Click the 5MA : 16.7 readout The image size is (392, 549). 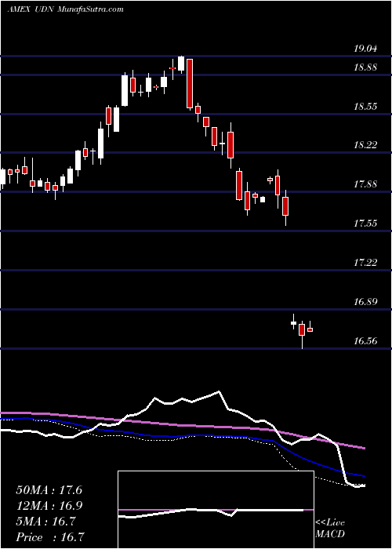click(x=45, y=522)
